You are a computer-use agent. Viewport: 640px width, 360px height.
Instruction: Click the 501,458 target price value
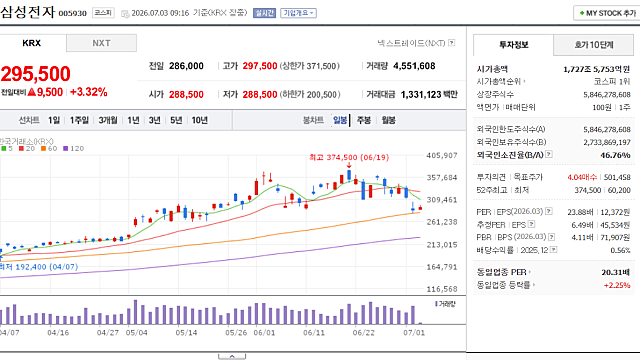pyautogui.click(x=617, y=177)
